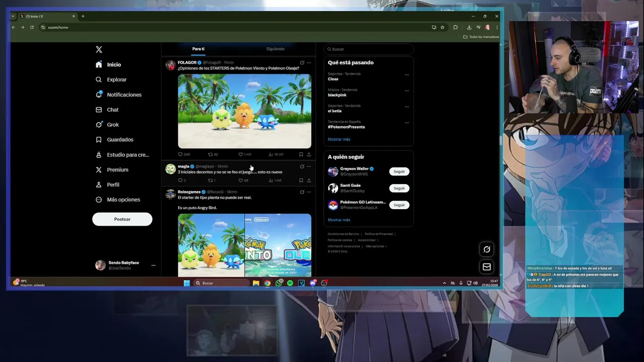The width and height of the screenshot is (644, 362).
Task: Open more options on FOLAGOR post
Action: (309, 63)
